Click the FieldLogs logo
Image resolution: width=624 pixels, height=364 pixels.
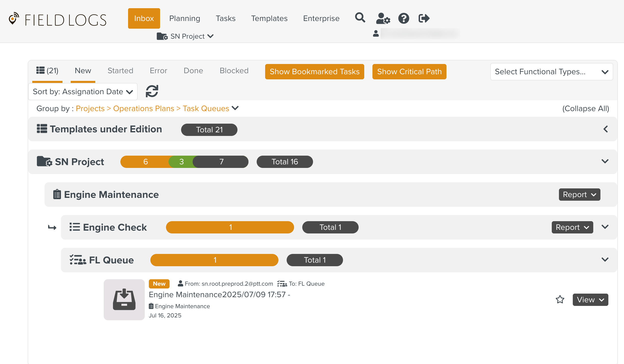58,20
